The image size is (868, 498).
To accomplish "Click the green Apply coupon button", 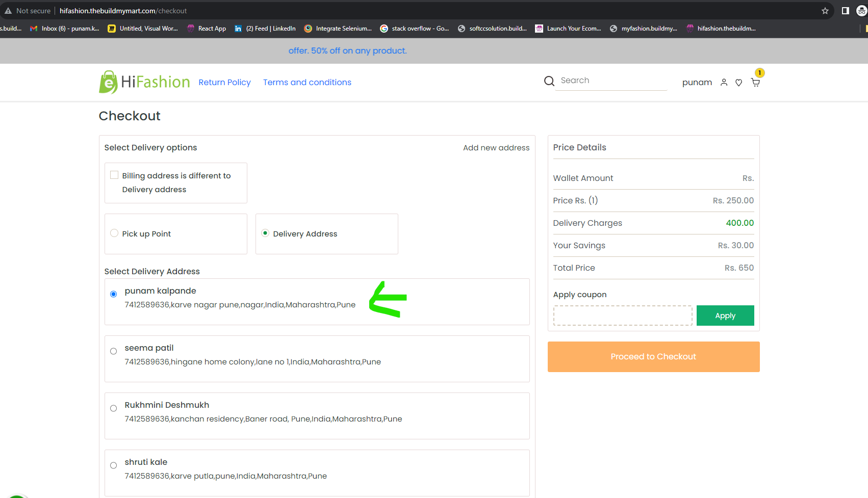I will click(725, 316).
